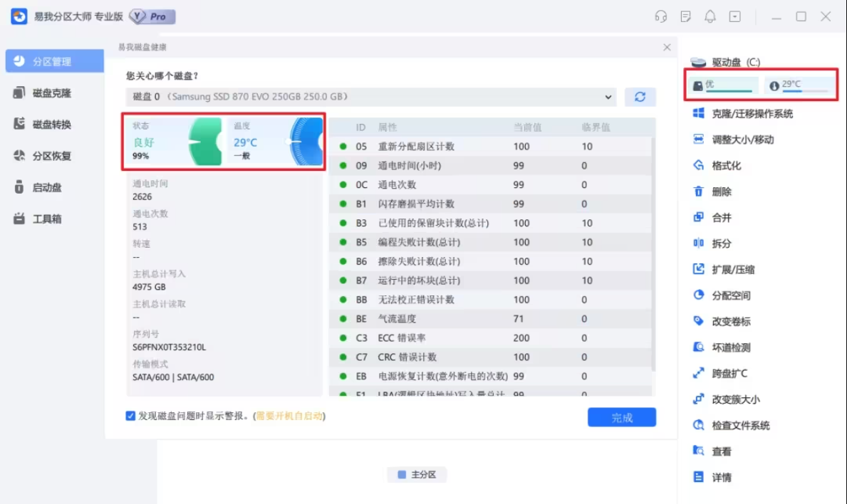This screenshot has height=504, width=847.
Task: Close the 易我磁盘健康 dialog
Action: (x=667, y=48)
